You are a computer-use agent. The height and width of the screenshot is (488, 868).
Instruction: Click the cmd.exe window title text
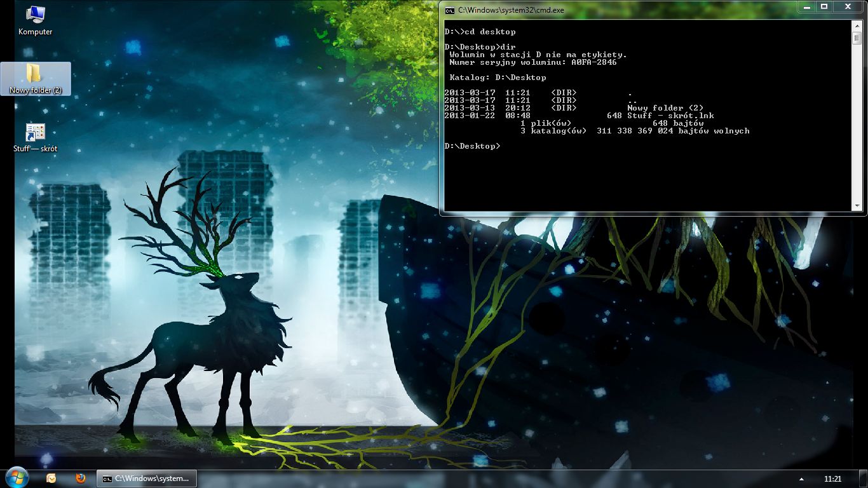click(x=511, y=10)
